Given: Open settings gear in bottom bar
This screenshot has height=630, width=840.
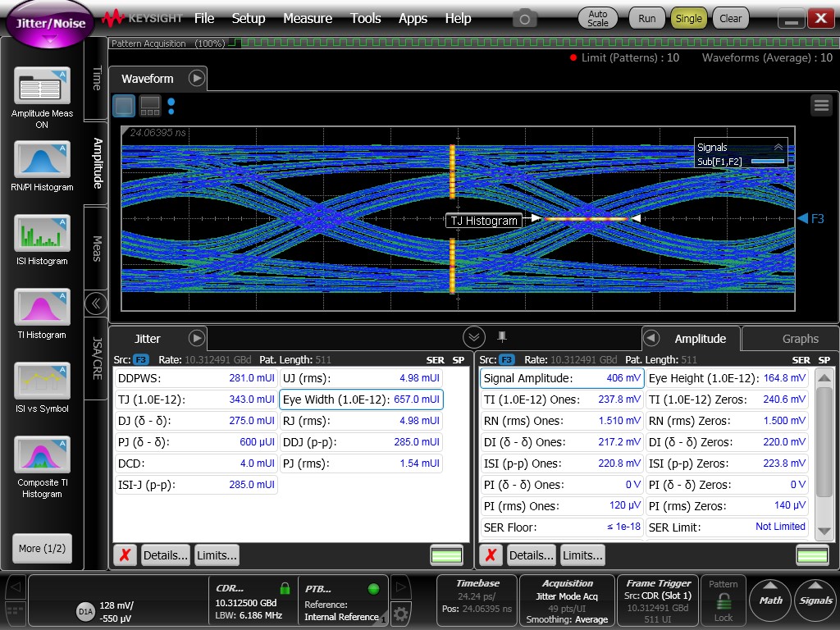Looking at the screenshot, I should 400,614.
